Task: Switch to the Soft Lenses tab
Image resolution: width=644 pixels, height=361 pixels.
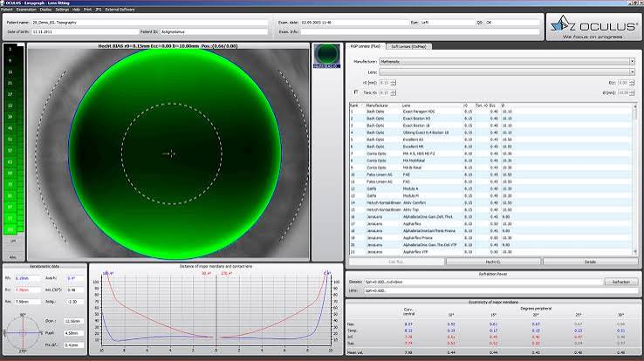Action: 408,46
